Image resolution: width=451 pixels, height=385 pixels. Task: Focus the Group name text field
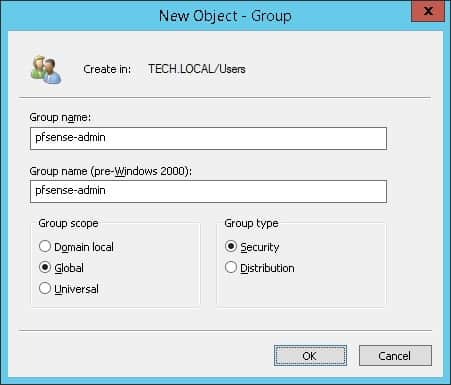pyautogui.click(x=208, y=138)
